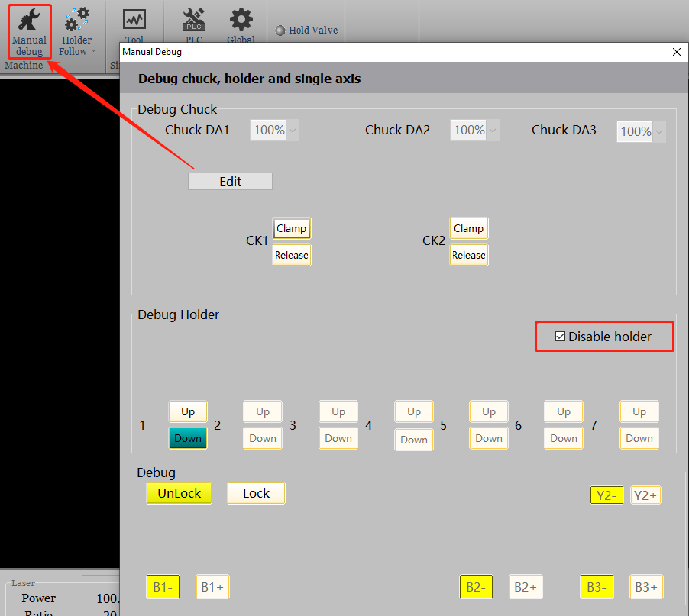Viewport: 689px width, 616px height.
Task: Clamp chuck CK1
Action: pyautogui.click(x=292, y=228)
